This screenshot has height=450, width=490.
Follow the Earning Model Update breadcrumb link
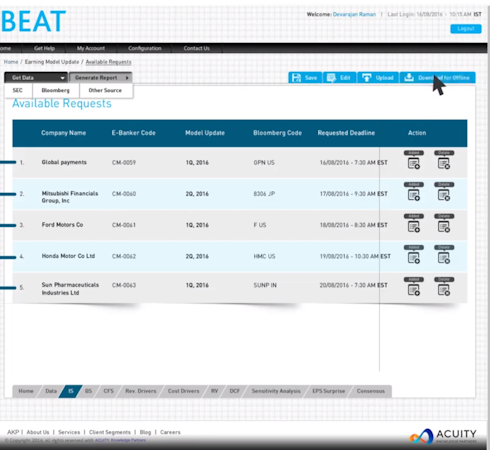[x=52, y=62]
